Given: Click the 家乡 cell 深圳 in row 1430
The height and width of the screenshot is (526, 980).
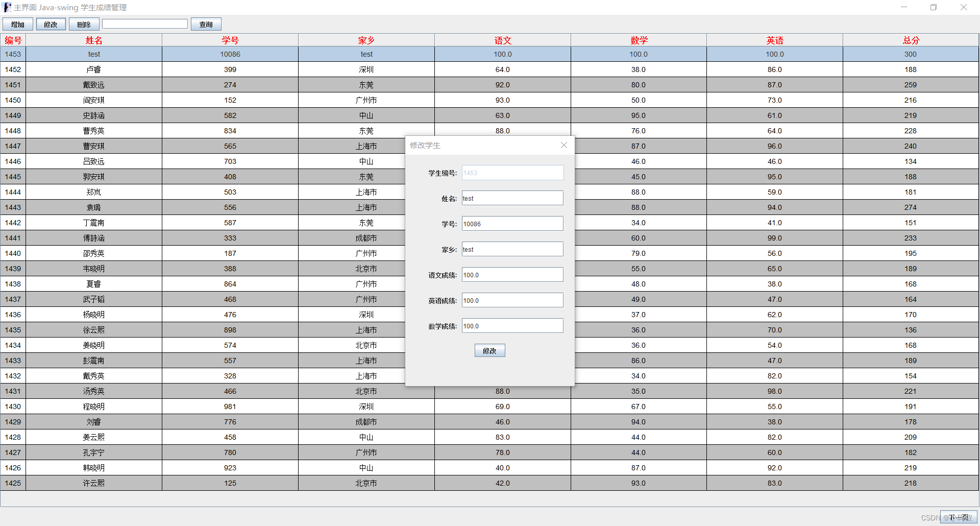Looking at the screenshot, I should point(366,407).
